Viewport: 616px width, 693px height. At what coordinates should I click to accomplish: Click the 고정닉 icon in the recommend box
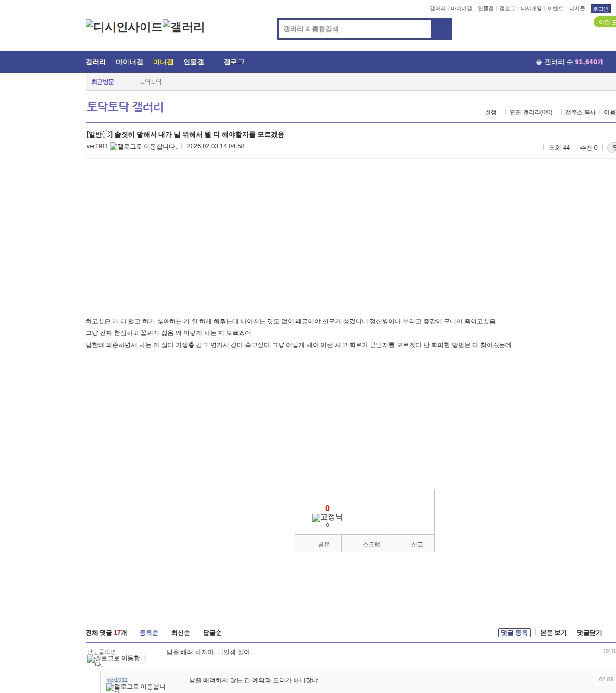click(x=327, y=517)
